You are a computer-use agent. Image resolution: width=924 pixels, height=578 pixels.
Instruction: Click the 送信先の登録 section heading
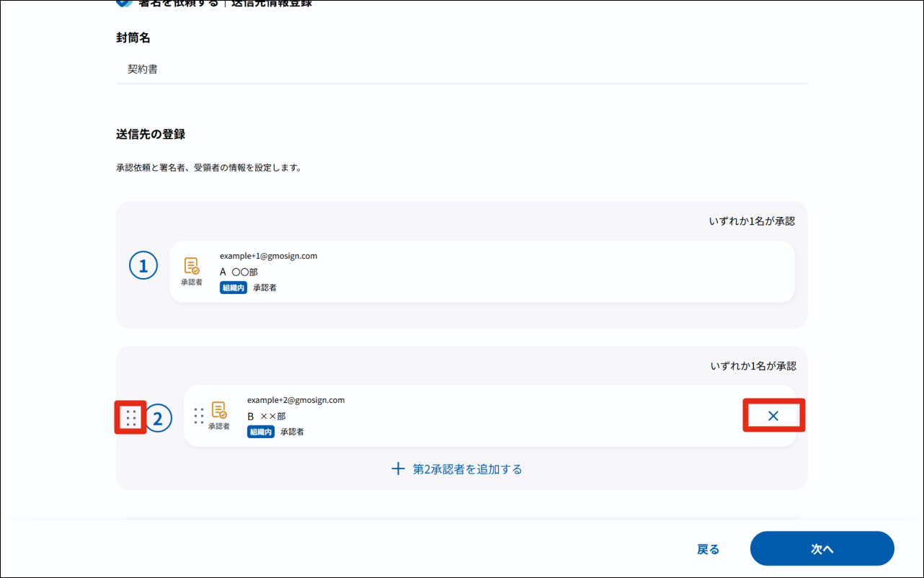click(151, 134)
